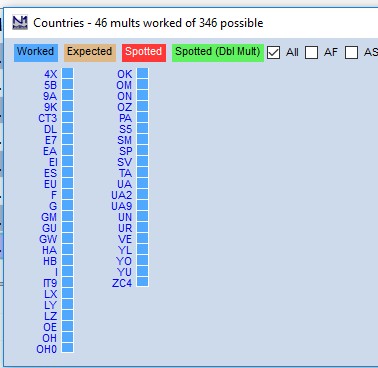
Task: Click the worked box next to HA
Action: [x=67, y=249]
